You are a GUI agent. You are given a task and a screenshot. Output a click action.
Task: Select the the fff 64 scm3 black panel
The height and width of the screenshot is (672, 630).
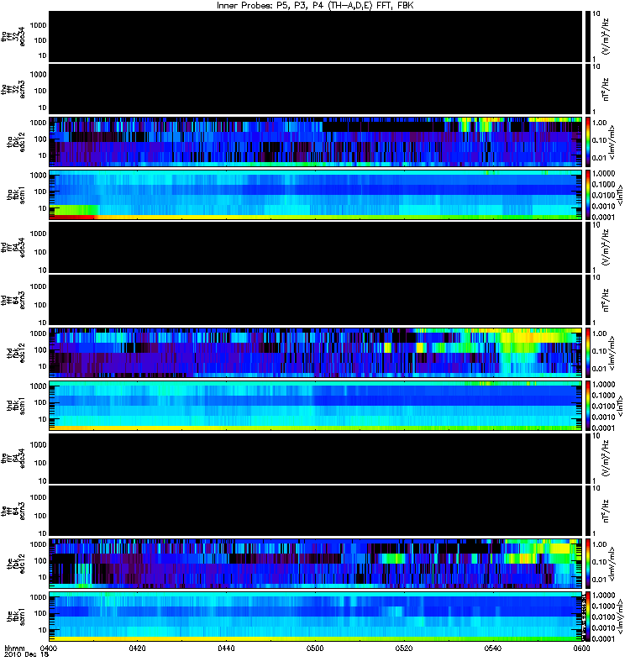click(x=316, y=511)
